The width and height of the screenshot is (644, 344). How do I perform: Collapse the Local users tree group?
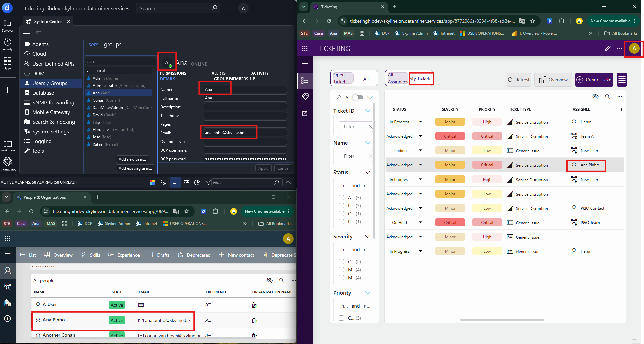[88, 71]
